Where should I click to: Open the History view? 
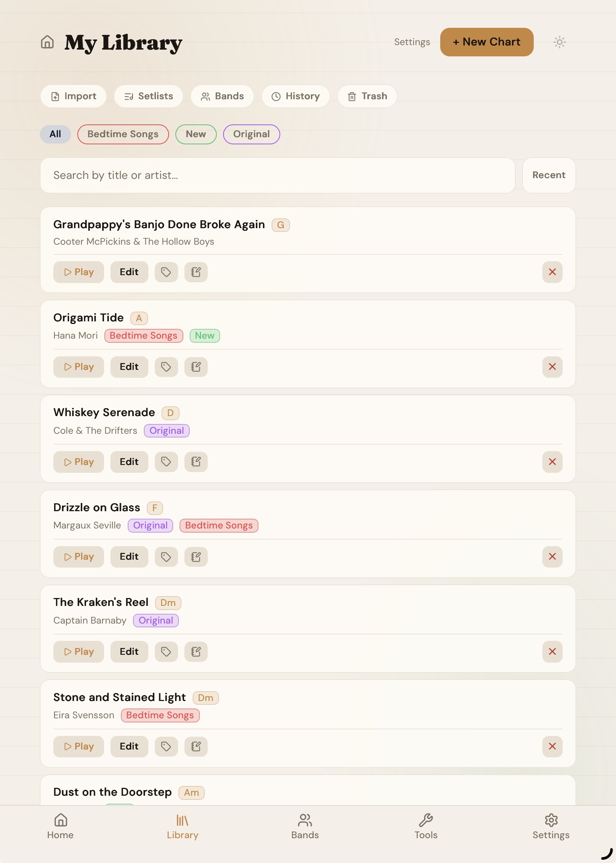coord(296,96)
